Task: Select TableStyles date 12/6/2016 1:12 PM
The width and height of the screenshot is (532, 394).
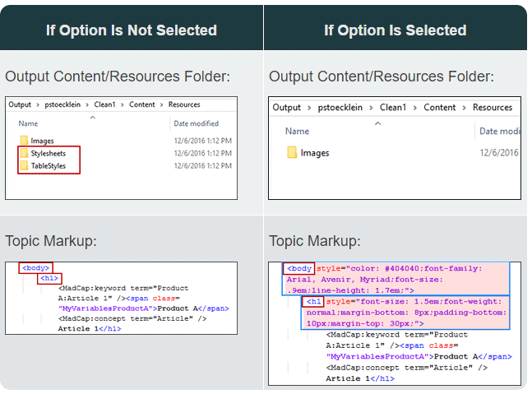Action: click(203, 165)
